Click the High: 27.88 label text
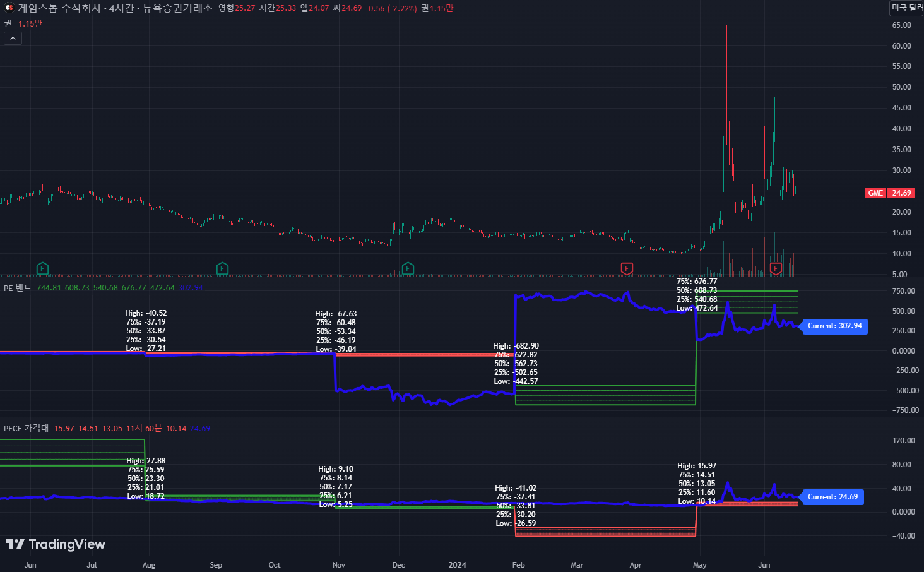The width and height of the screenshot is (924, 572). click(146, 461)
